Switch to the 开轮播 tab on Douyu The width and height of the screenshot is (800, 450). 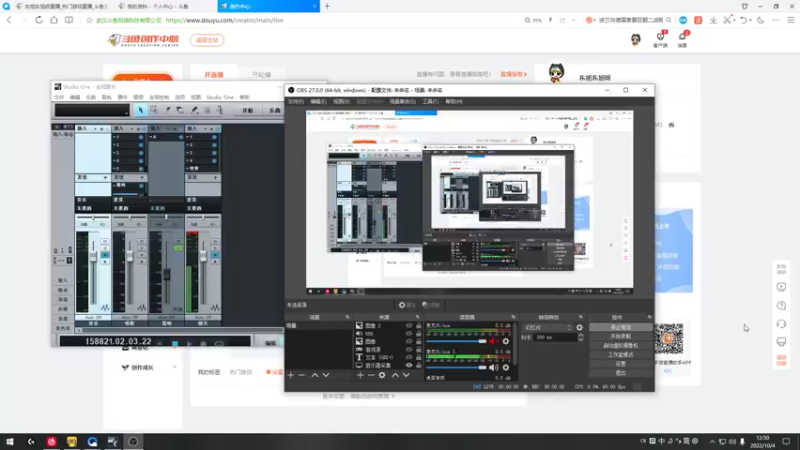261,74
